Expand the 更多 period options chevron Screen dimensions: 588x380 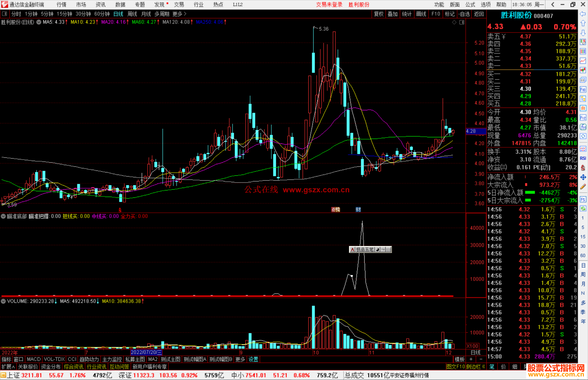coord(185,14)
